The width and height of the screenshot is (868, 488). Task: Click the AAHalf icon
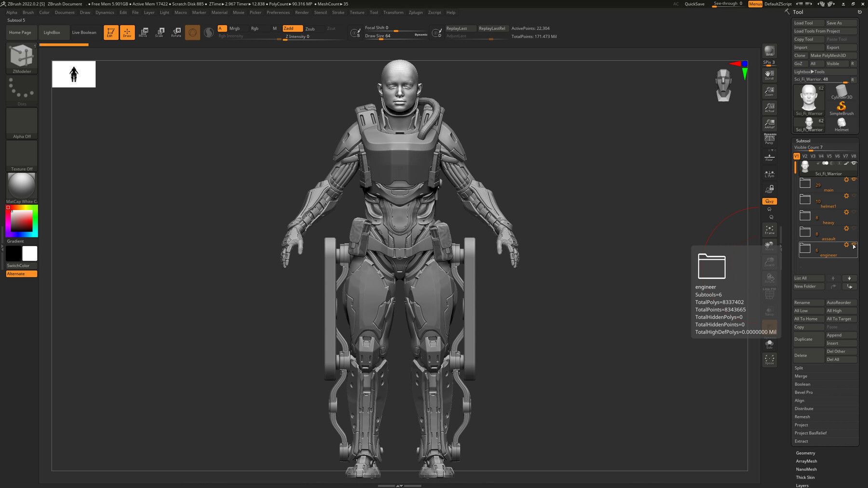(x=769, y=124)
